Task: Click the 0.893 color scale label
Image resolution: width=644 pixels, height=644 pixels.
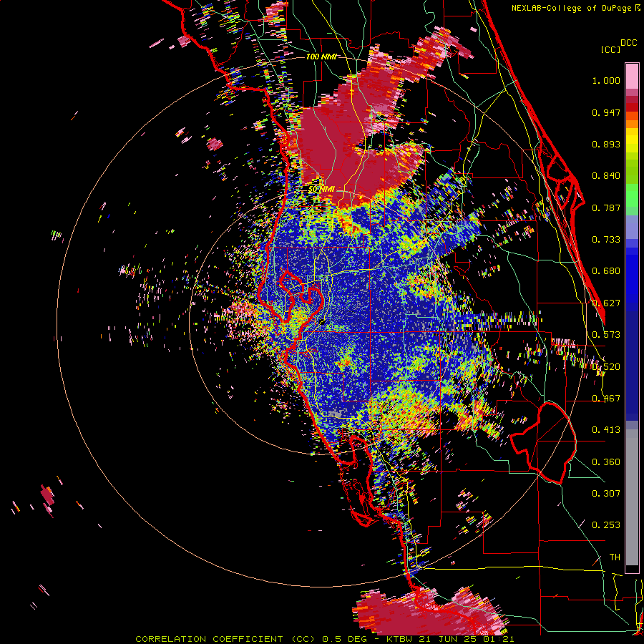Action: (x=606, y=144)
